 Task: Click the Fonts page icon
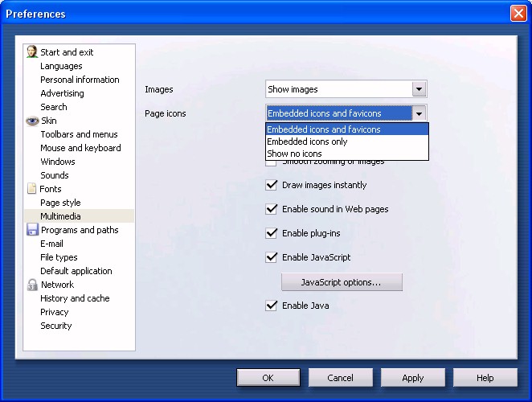pyautogui.click(x=32, y=189)
